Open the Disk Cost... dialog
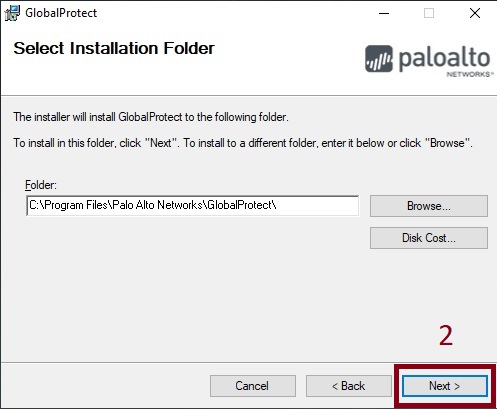The image size is (497, 409). point(429,238)
